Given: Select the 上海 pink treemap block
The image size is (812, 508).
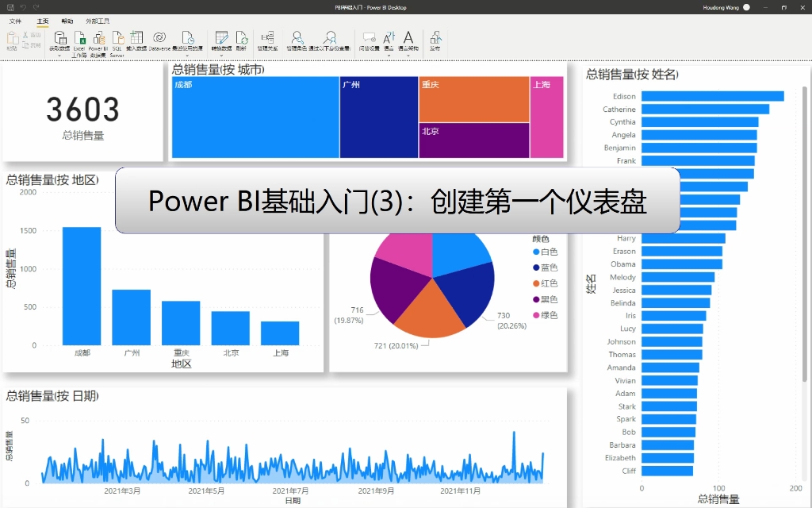Looking at the screenshot, I should 547,117.
